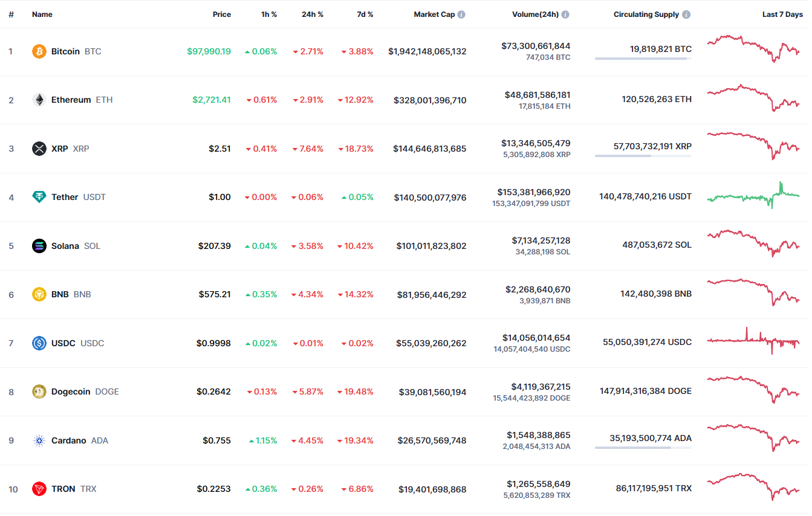The image size is (812, 516).
Task: Click Dogecoin 7d change 19.48%
Action: (x=356, y=392)
